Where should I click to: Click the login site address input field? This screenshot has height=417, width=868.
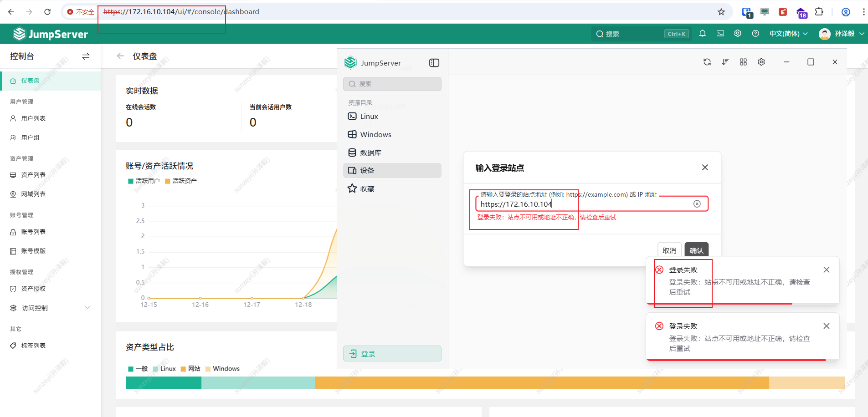(x=583, y=204)
